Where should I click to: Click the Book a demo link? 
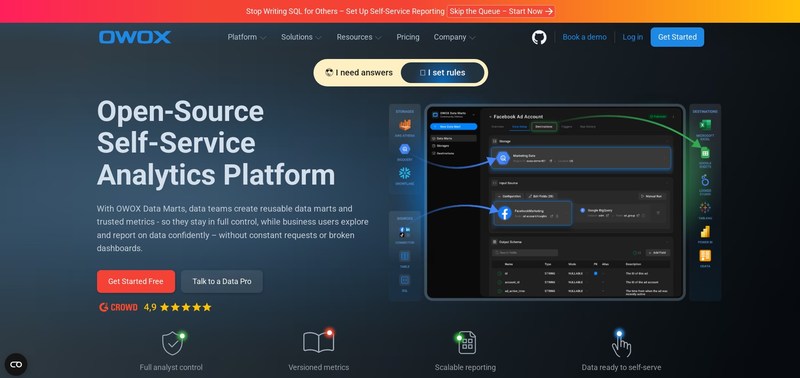tap(584, 37)
